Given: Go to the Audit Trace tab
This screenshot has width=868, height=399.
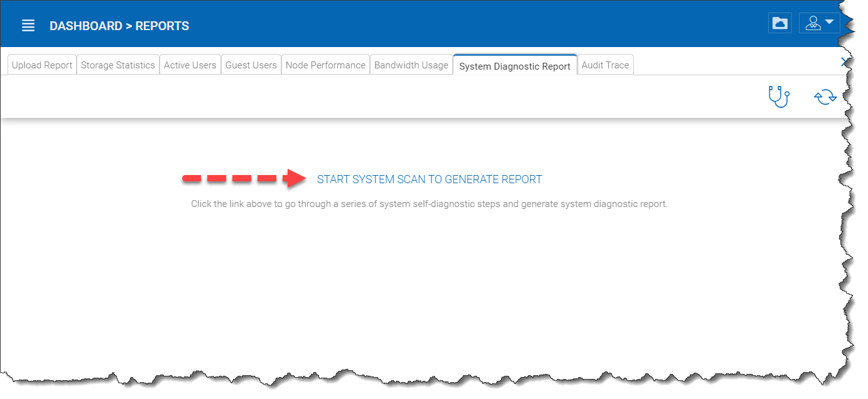Looking at the screenshot, I should click(605, 65).
